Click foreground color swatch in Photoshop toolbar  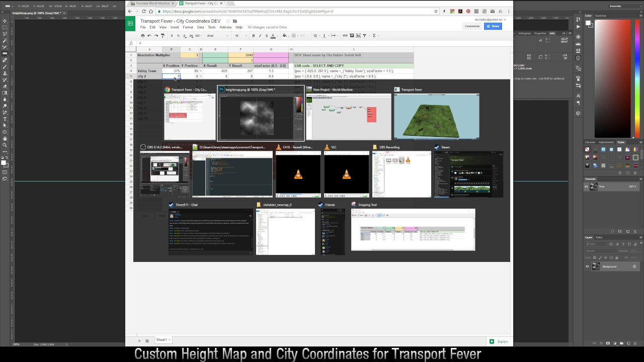pos(4,162)
